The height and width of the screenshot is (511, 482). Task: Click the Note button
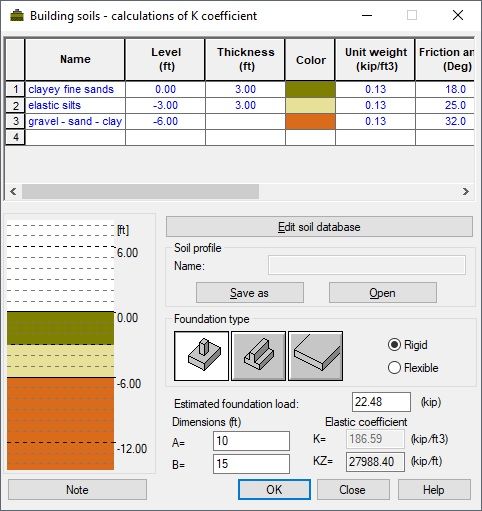(x=77, y=490)
